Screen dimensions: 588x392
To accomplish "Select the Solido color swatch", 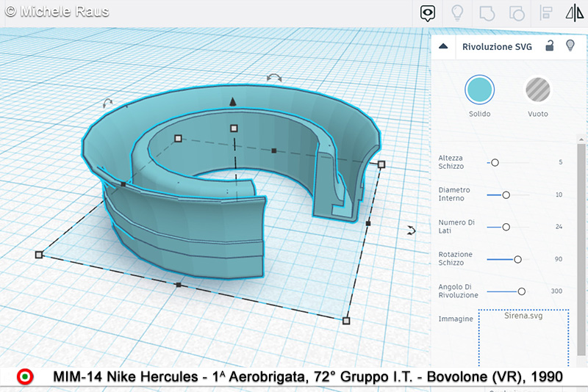I will pos(479,90).
